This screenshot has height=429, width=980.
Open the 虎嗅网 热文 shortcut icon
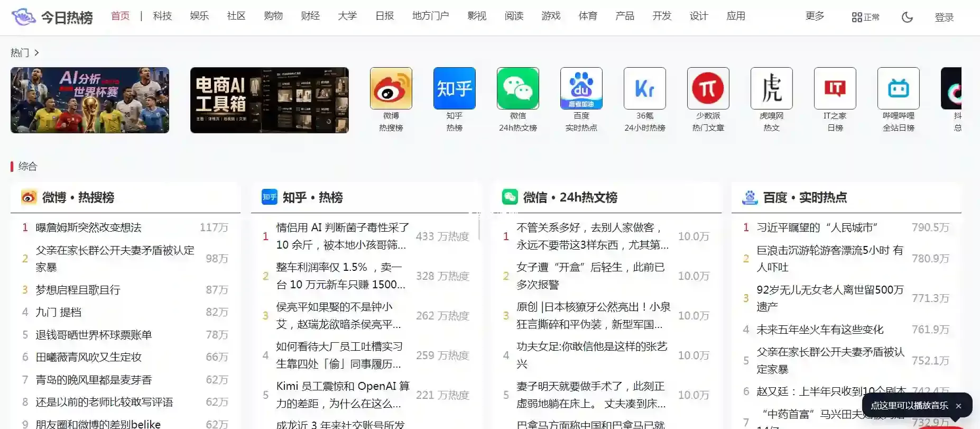pos(772,88)
